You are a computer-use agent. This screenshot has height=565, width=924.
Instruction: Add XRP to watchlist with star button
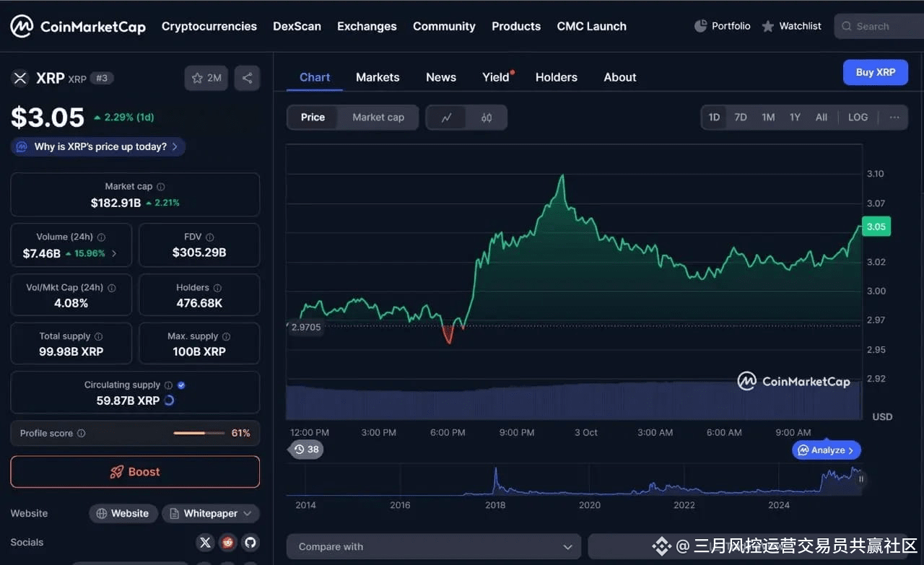click(206, 78)
